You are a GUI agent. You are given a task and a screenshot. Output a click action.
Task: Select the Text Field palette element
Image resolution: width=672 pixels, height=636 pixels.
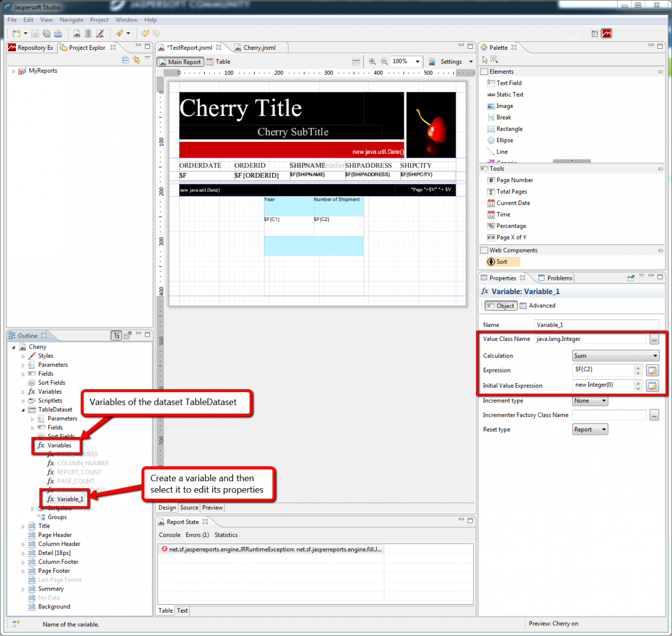click(504, 83)
